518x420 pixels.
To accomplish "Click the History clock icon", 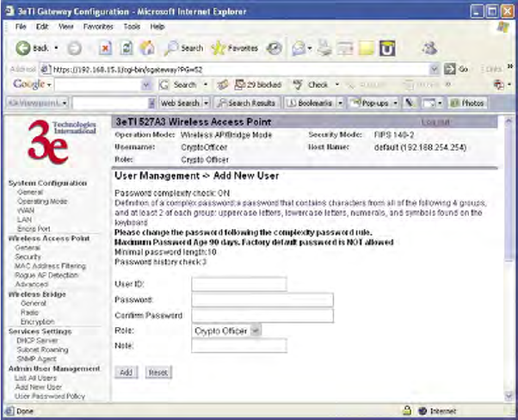I will coord(274,48).
